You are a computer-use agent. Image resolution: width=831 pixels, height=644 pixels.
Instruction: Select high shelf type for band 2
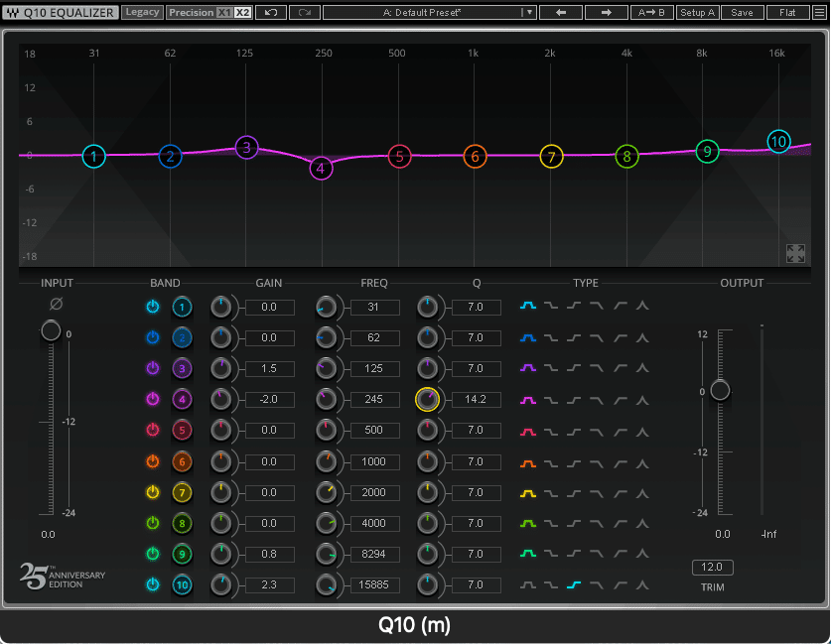pos(574,337)
